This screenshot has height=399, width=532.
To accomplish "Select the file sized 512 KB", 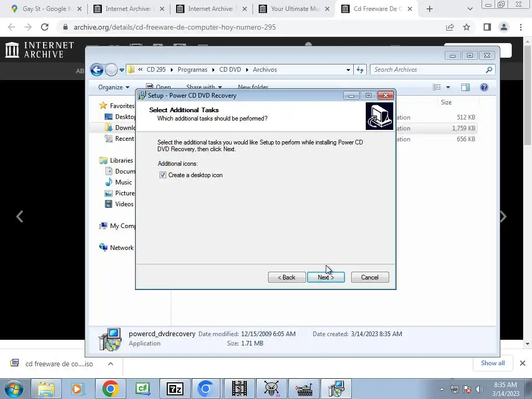I will click(x=466, y=117).
